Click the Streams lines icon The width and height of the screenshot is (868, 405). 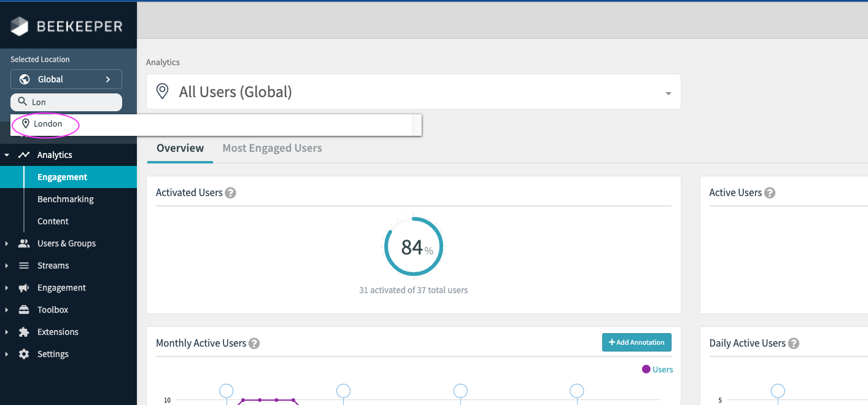click(24, 265)
